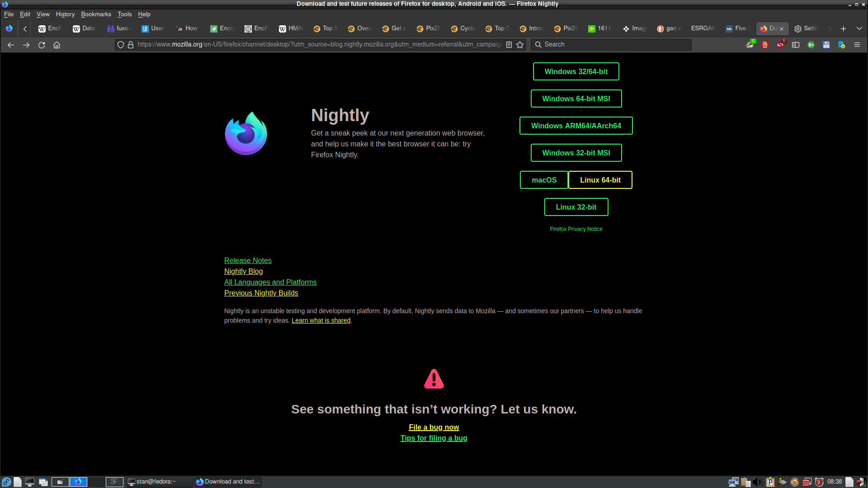Open the red popcorn extension icon
The image size is (868, 488).
765,45
